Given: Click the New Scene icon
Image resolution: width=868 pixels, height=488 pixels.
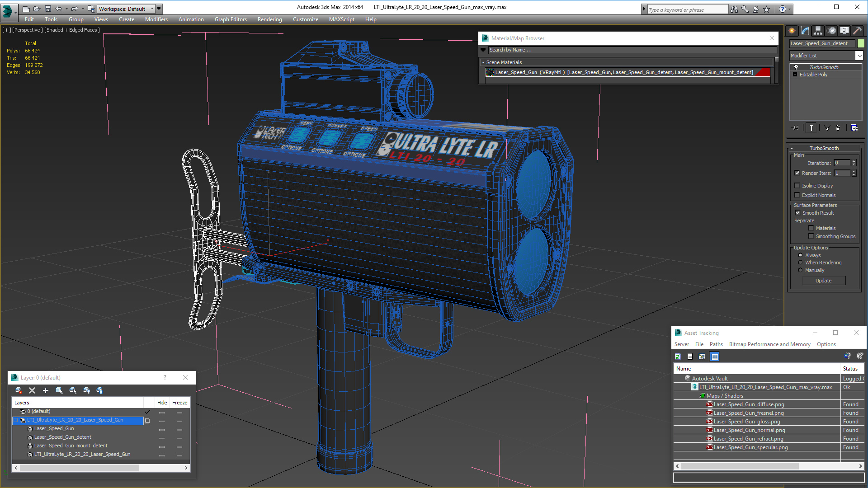Looking at the screenshot, I should 26,9.
